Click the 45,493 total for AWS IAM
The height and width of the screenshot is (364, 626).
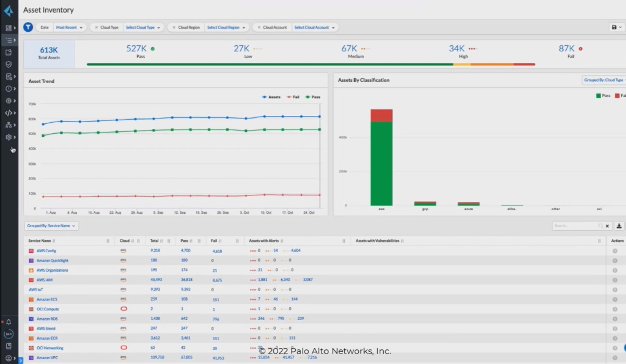(x=156, y=280)
